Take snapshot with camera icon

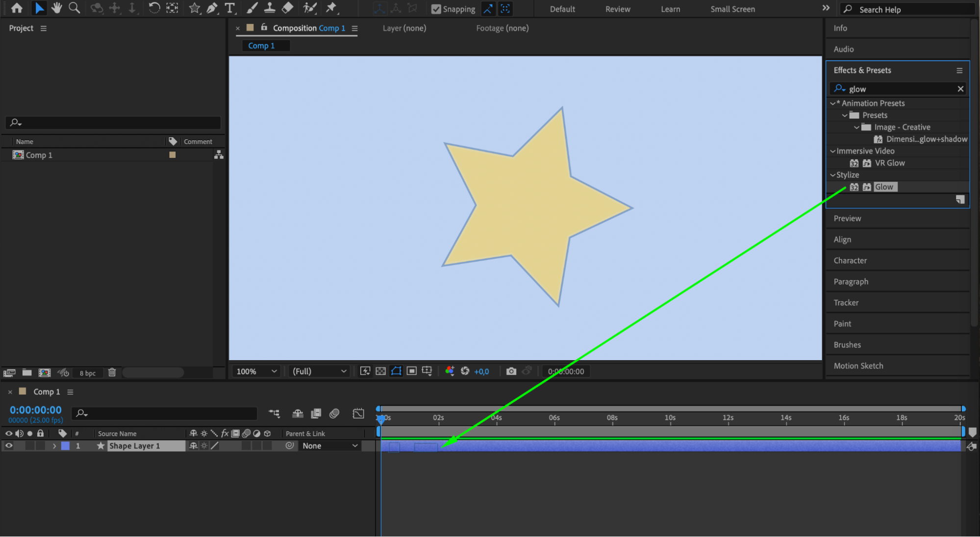511,371
